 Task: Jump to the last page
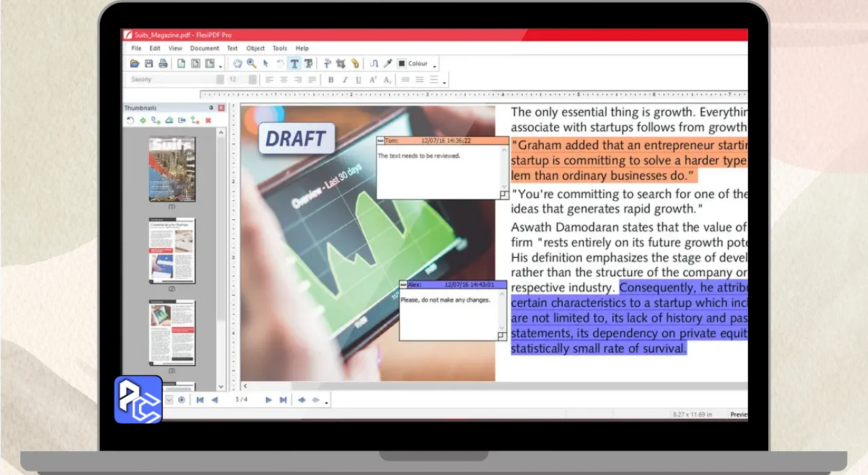tap(283, 400)
